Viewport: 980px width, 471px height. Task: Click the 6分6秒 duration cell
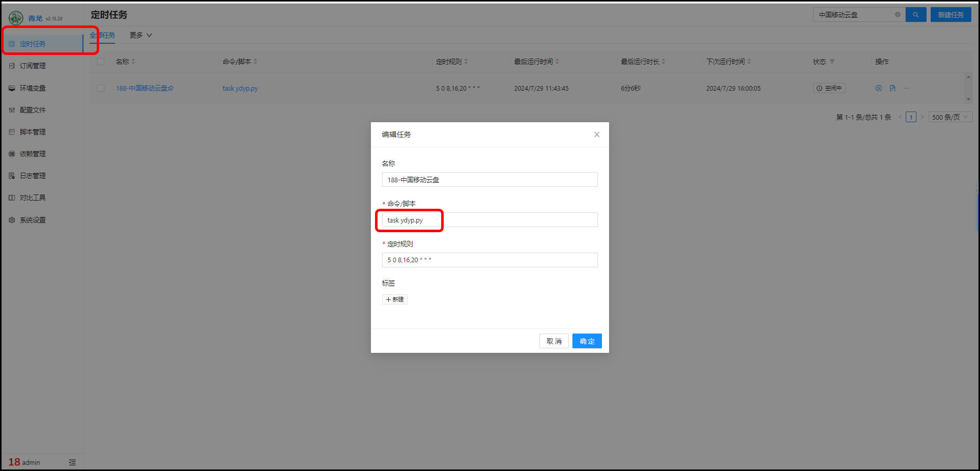630,88
